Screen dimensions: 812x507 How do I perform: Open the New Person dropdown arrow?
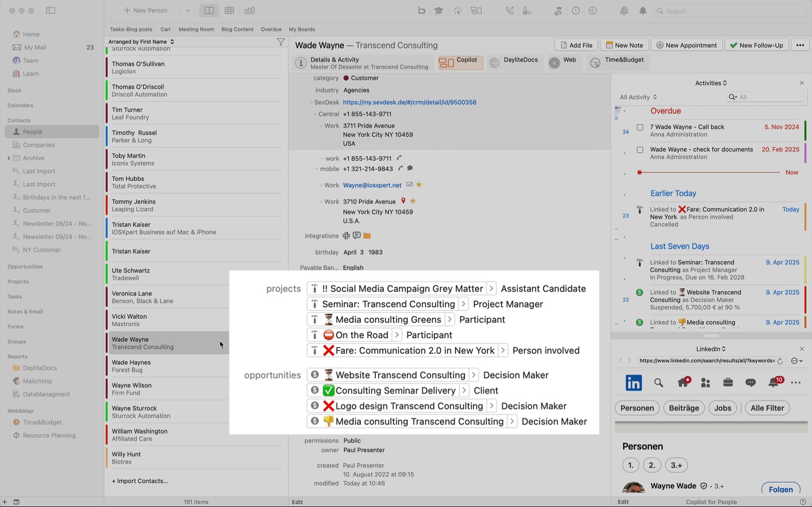point(188,10)
